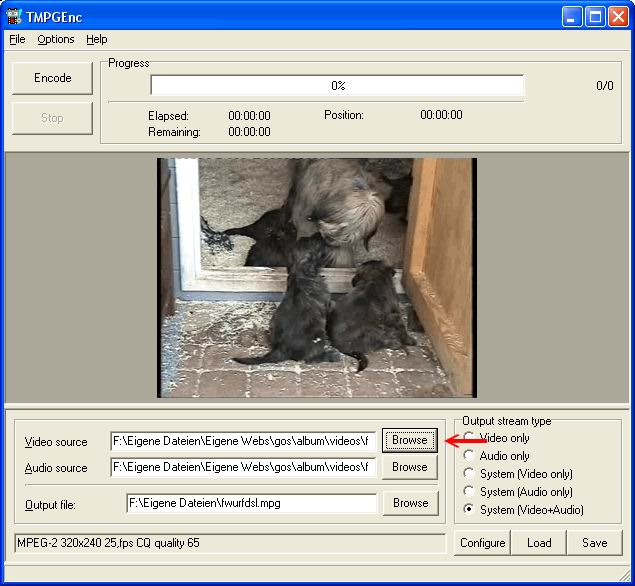635x586 pixels.
Task: Click the Audio source path field
Action: tap(243, 467)
